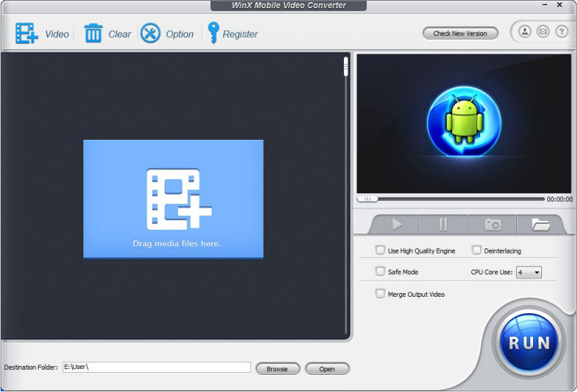
Task: Click Browse for destination folder
Action: coord(277,368)
